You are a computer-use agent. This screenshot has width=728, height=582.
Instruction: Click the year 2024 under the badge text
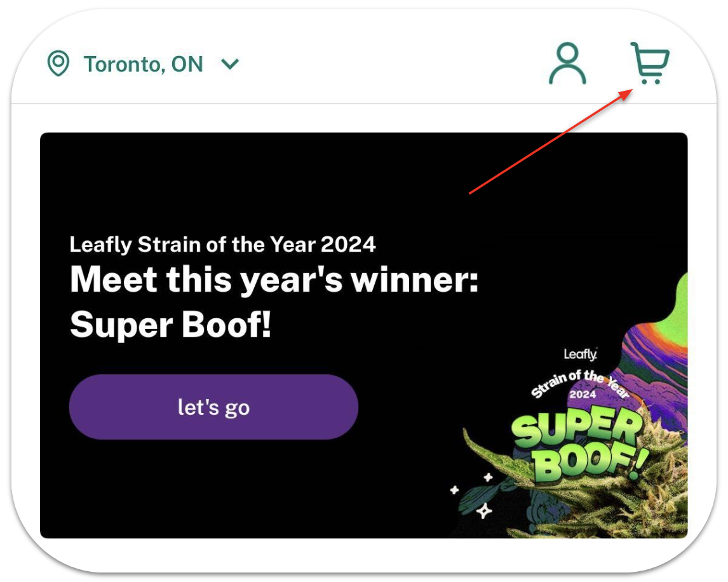[x=583, y=395]
